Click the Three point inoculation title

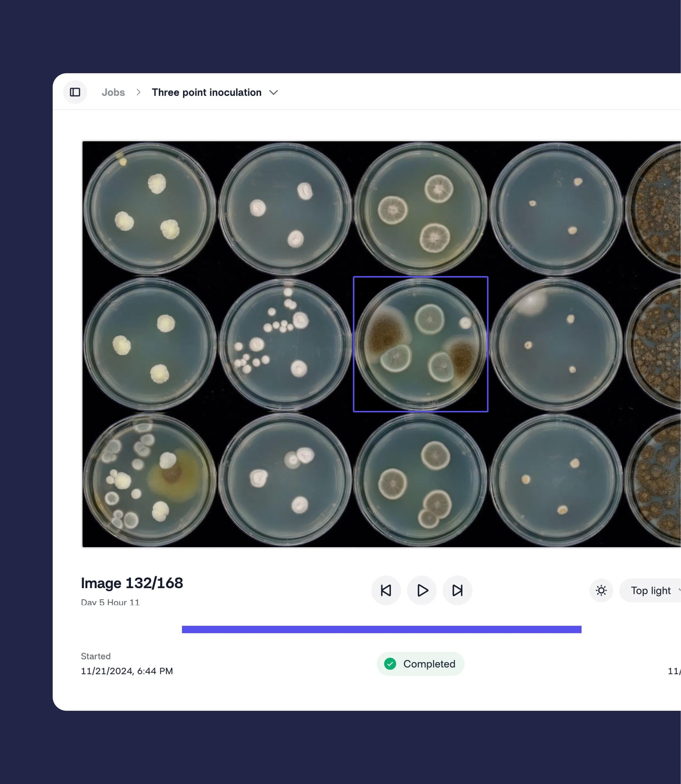(x=206, y=92)
